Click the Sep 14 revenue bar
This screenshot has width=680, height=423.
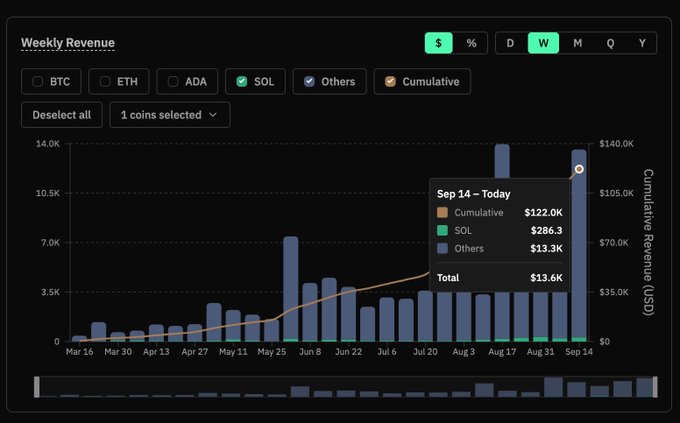point(579,246)
